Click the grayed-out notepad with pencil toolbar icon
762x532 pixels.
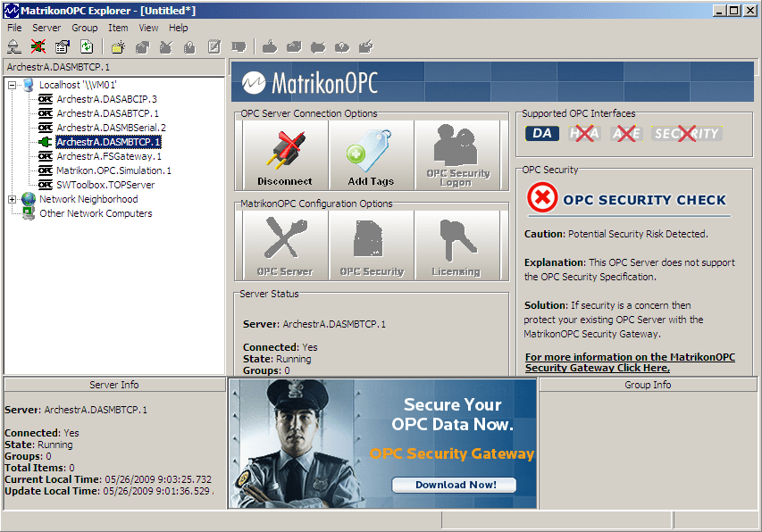coord(214,46)
